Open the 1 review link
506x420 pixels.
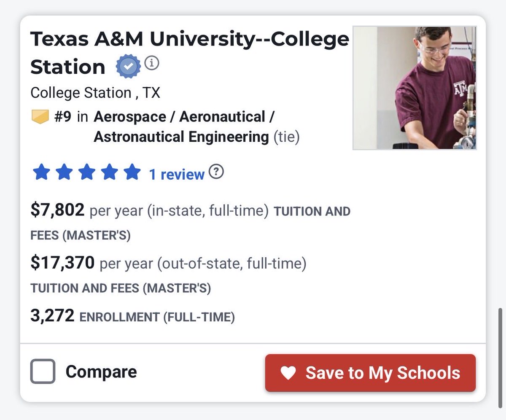(177, 174)
